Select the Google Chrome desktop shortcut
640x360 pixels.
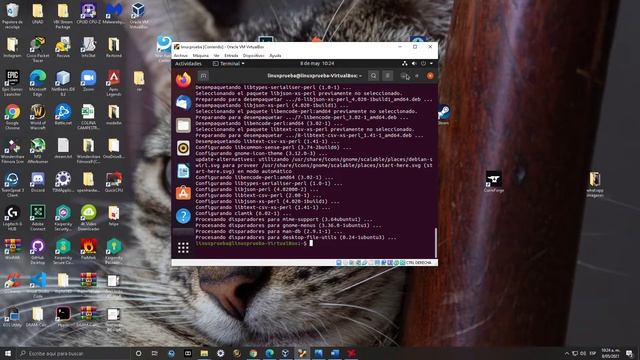pos(12,117)
